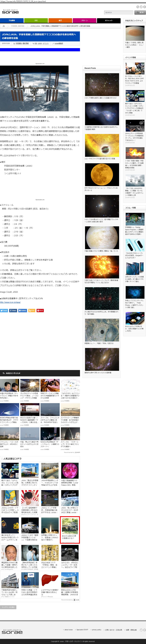146x644 pixels.
Task: Open the Twitter icon in header
Action: 141,7
